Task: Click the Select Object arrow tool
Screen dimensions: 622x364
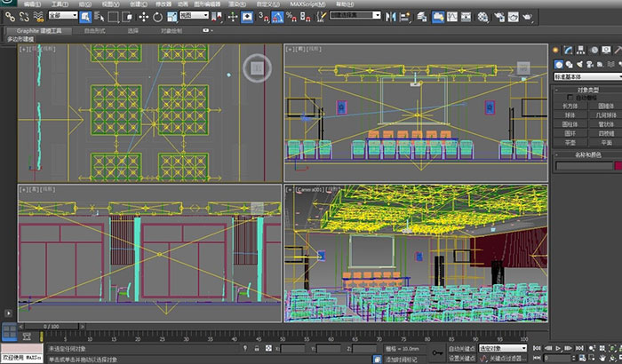Action: click(x=85, y=16)
